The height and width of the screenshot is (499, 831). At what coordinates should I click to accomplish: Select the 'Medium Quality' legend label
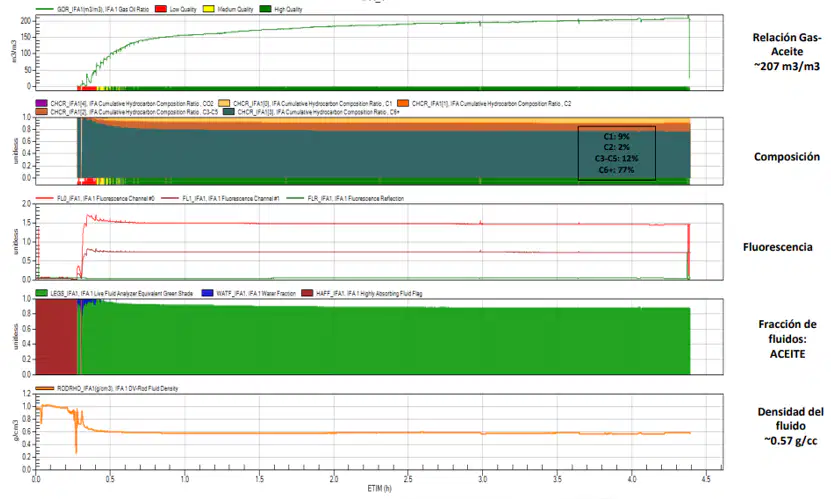point(235,10)
